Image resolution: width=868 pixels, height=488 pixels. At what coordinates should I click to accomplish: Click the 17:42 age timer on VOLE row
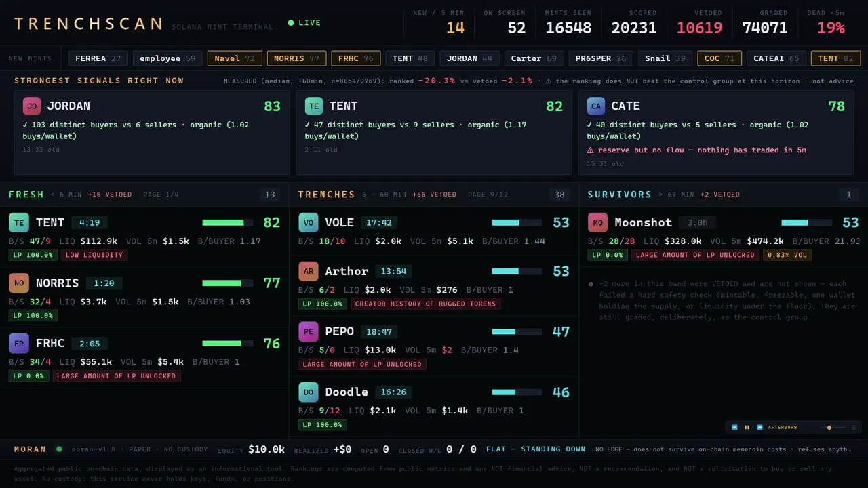pyautogui.click(x=379, y=222)
